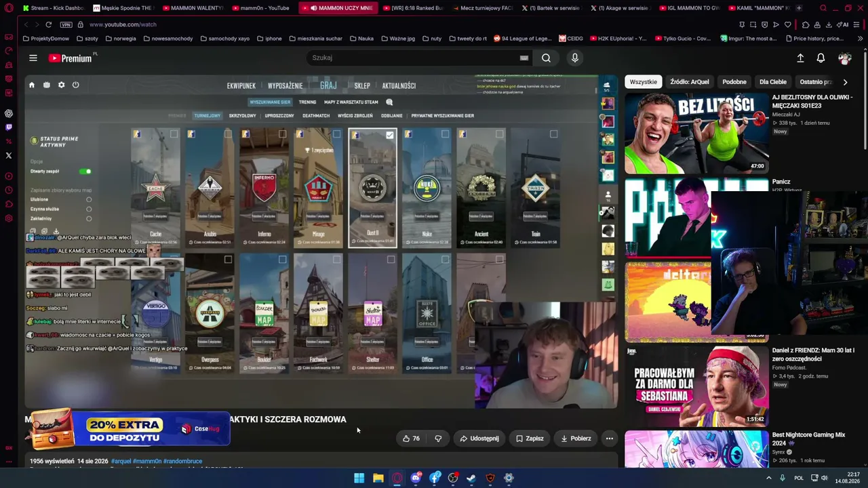Uncheck the Dust II map checkbox
This screenshot has height=488, width=868.
(390, 135)
